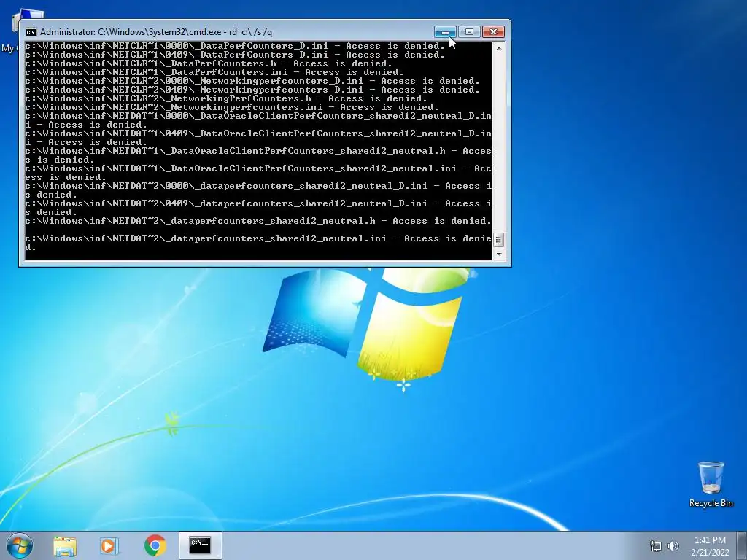Click the _NetworkingPerfCounters.h access denied line

[x=226, y=98]
